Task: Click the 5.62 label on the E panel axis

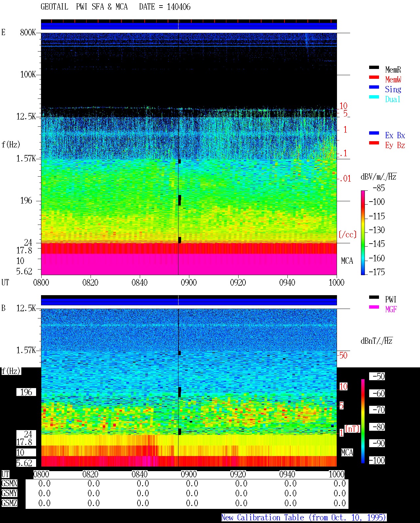Action: [x=24, y=272]
